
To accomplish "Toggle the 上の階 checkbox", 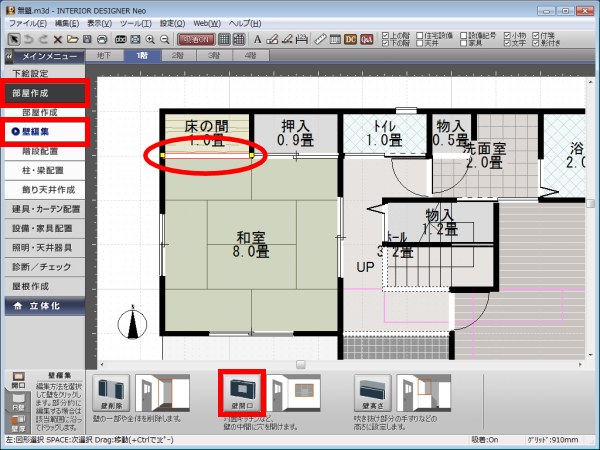I will pos(386,34).
